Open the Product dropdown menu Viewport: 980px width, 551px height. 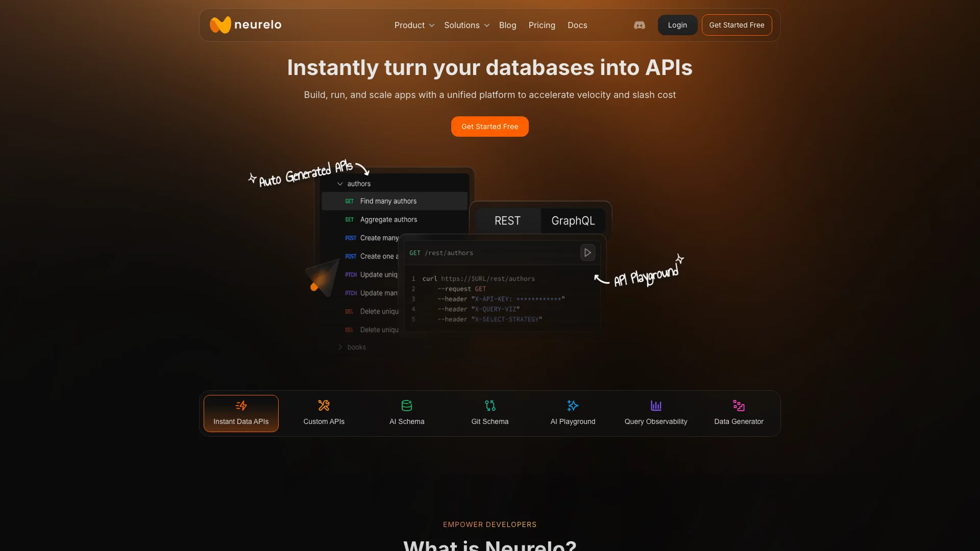click(413, 25)
